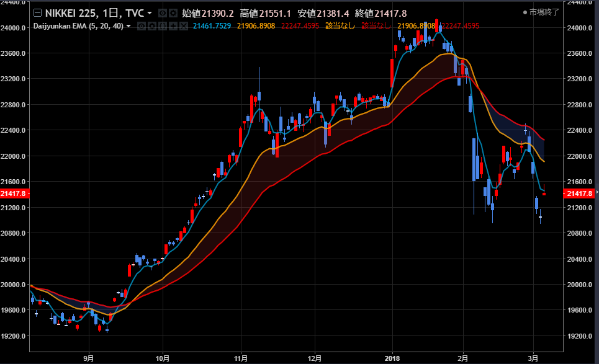Image resolution: width=599 pixels, height=364 pixels.
Task: Click the 9月 label on the time axis
Action: 89,358
